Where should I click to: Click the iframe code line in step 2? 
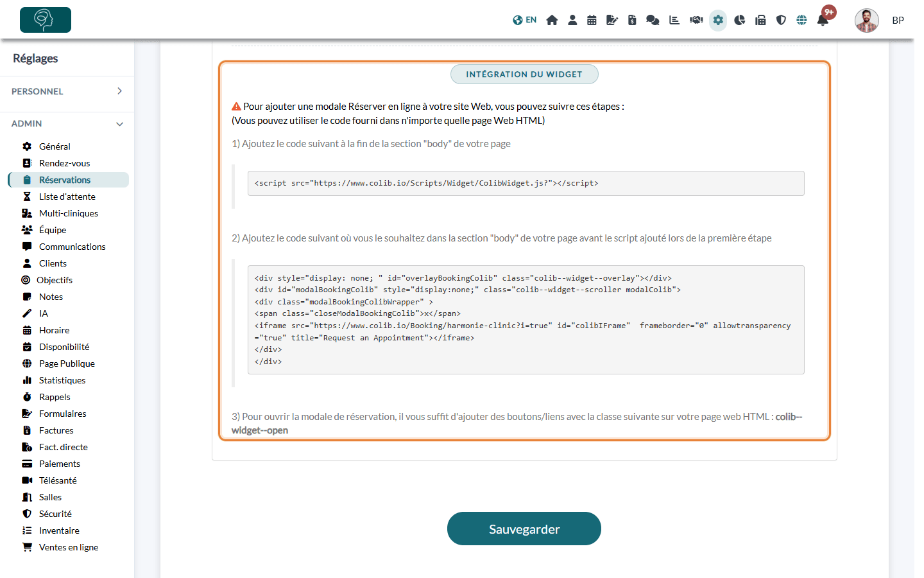click(x=522, y=331)
